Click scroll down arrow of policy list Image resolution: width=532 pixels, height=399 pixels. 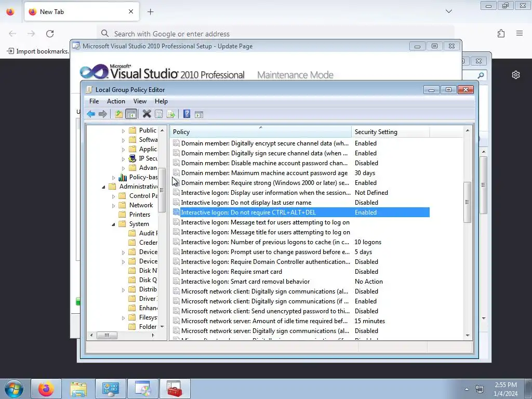[x=468, y=335]
